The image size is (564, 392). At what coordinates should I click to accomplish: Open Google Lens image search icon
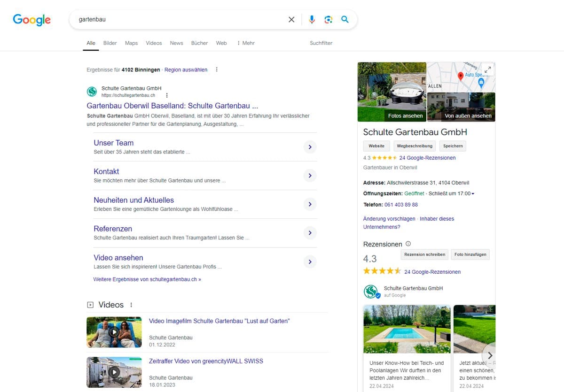(328, 20)
